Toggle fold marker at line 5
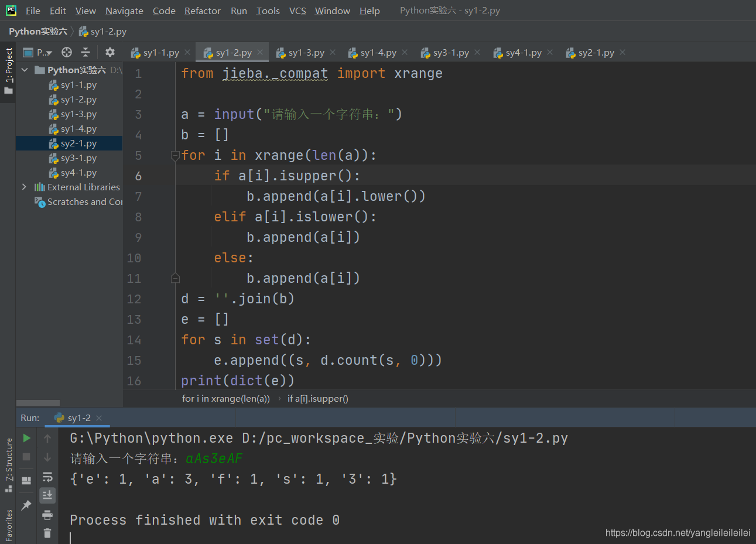Viewport: 756px width, 544px height. (175, 155)
